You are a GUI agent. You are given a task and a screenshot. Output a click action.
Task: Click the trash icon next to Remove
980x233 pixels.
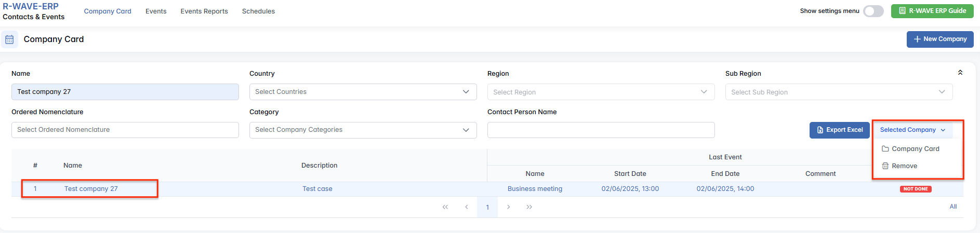[885, 166]
